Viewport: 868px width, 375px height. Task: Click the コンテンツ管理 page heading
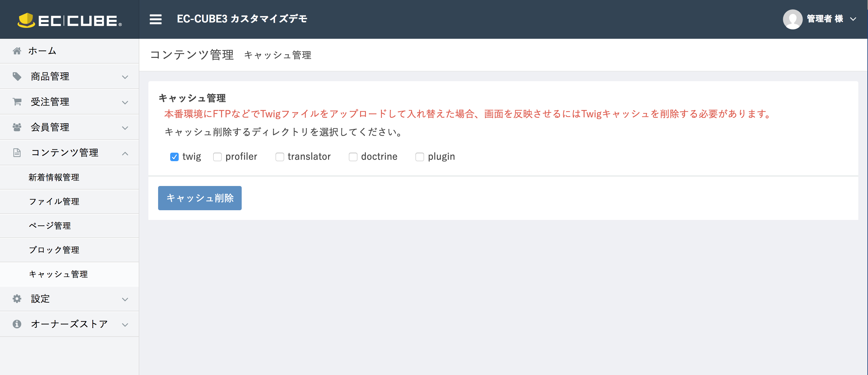pyautogui.click(x=192, y=55)
